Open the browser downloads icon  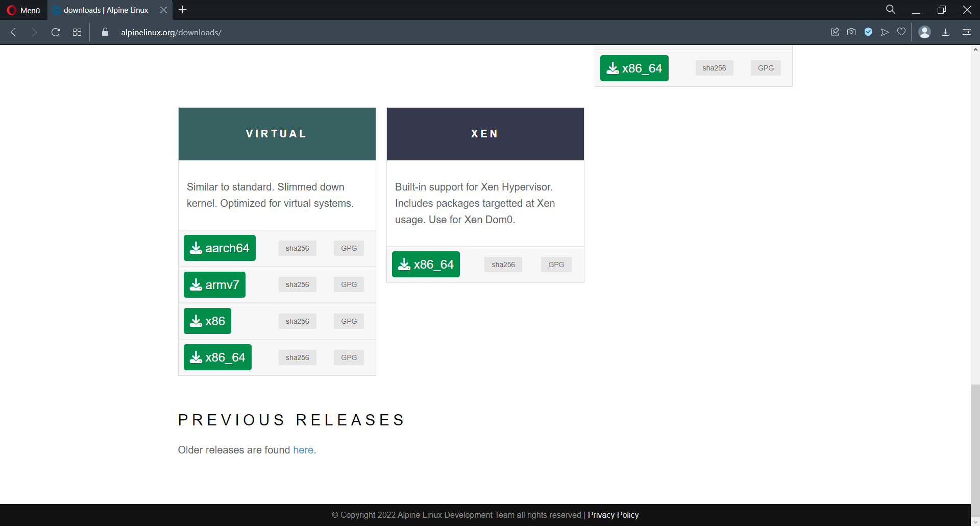(x=945, y=32)
